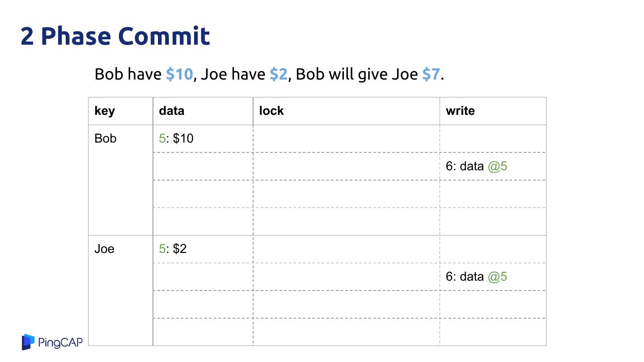
Task: Select the "2 Phase Commit" slide title
Action: (x=115, y=36)
